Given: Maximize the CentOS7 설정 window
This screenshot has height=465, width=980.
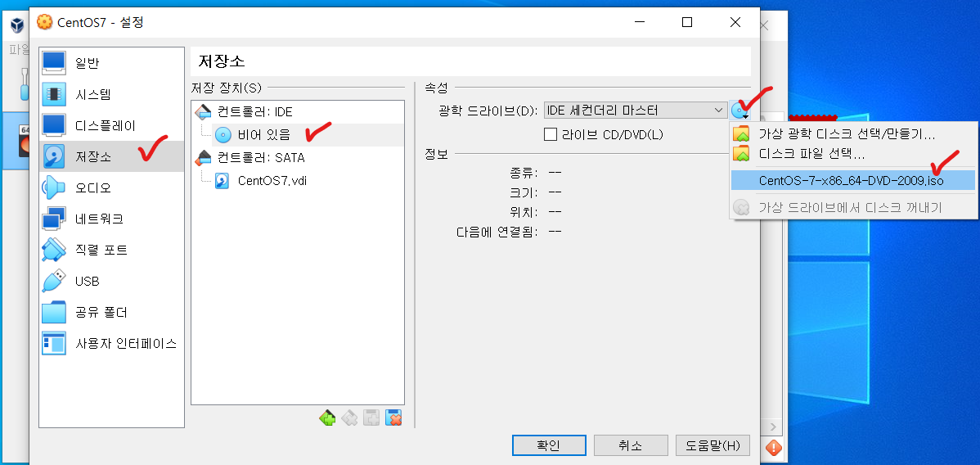Looking at the screenshot, I should pyautogui.click(x=687, y=23).
